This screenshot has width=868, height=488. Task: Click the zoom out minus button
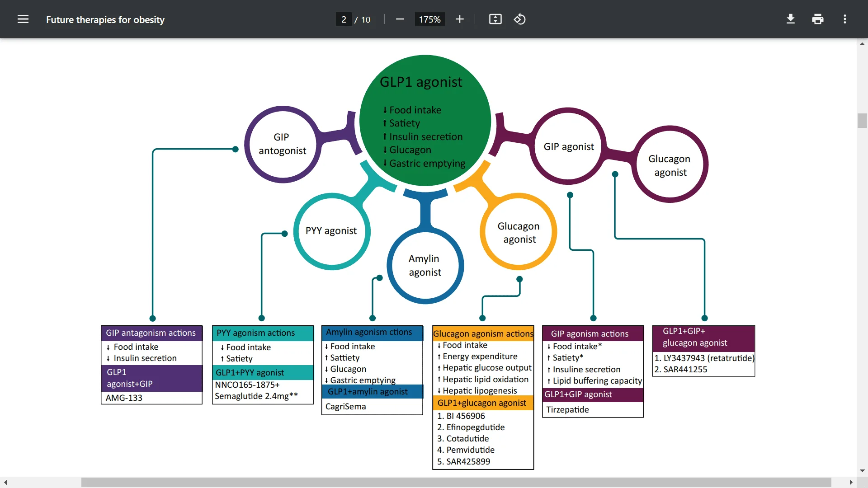400,19
